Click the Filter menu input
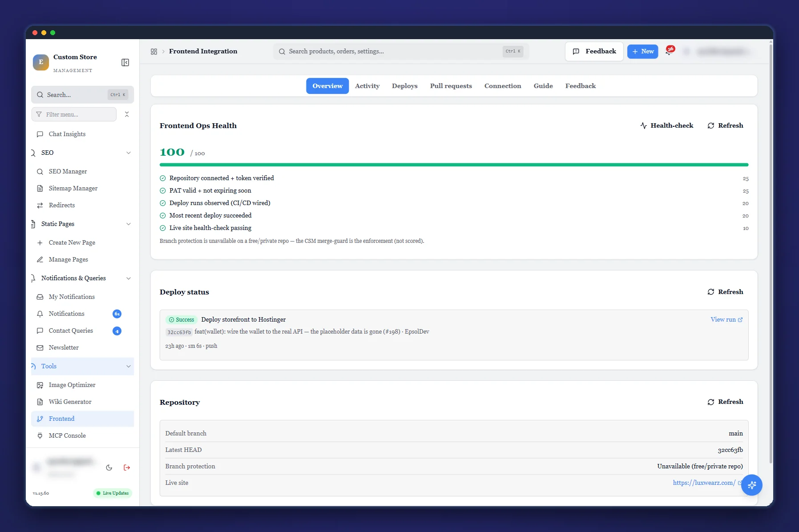The height and width of the screenshot is (532, 799). click(x=74, y=114)
